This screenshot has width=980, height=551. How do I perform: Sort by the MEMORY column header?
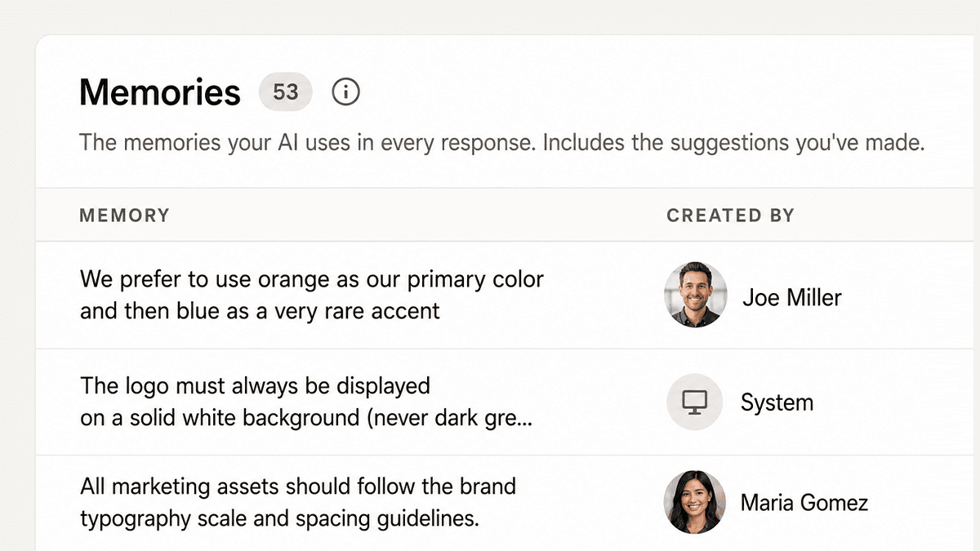click(124, 216)
